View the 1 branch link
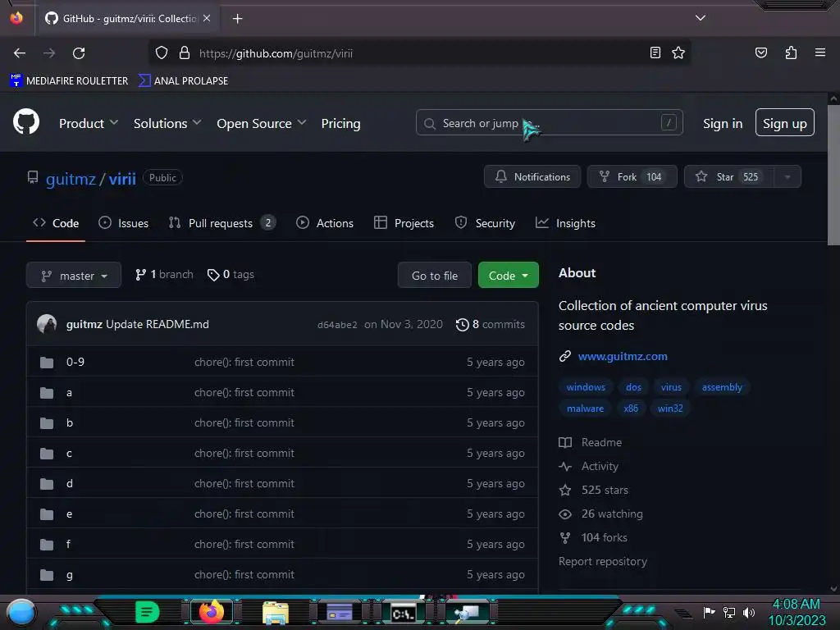Image resolution: width=840 pixels, height=630 pixels. click(164, 274)
